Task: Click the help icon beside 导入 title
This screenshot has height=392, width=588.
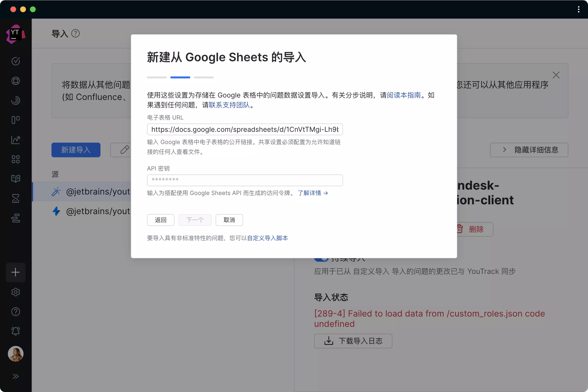Action: 76,33
